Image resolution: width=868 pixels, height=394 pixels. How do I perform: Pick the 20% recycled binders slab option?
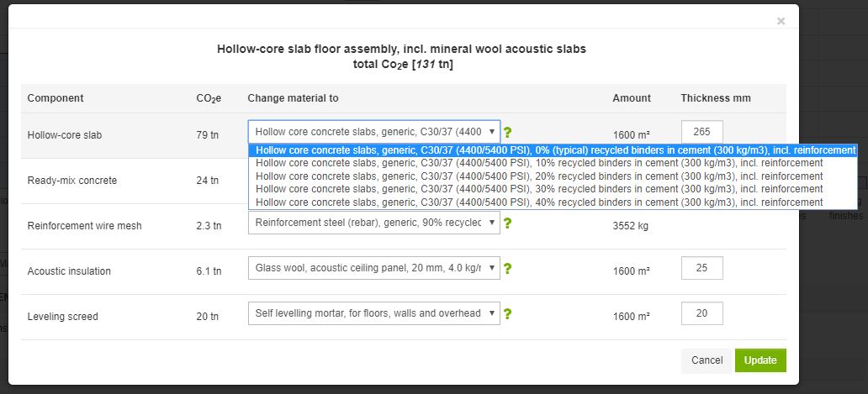point(538,176)
